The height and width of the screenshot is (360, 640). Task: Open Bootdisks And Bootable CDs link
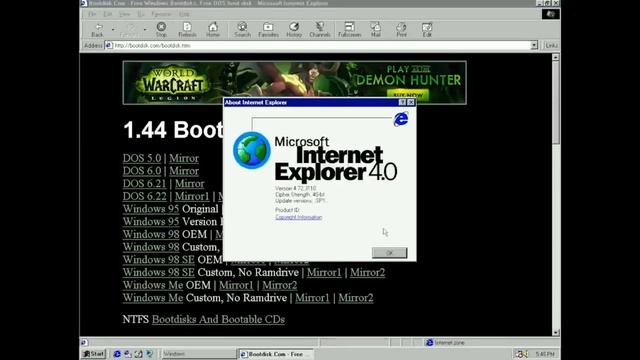[x=218, y=319]
